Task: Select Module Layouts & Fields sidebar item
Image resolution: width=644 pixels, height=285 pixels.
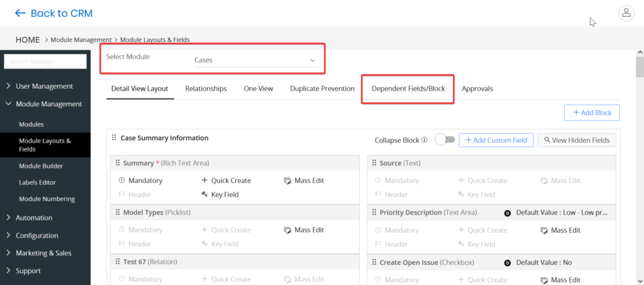Action: 45,145
